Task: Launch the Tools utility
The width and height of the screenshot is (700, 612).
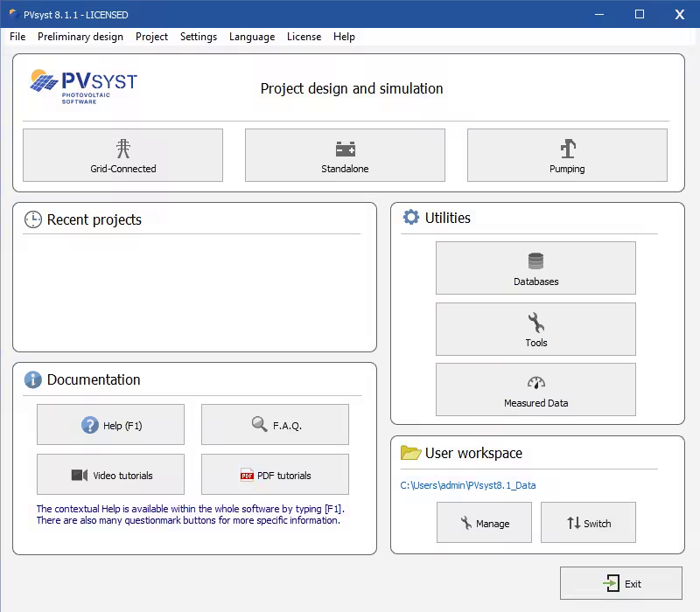Action: tap(535, 330)
